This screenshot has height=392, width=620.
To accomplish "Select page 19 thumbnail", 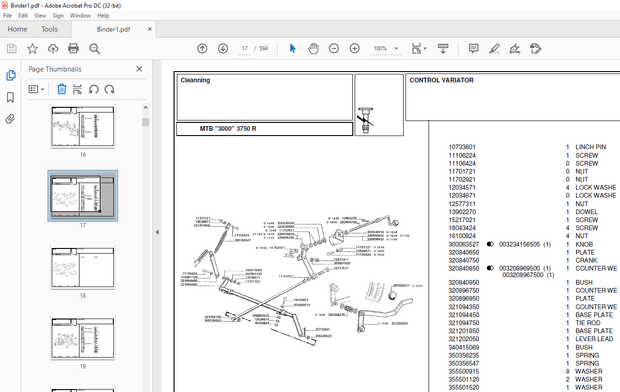I will [x=83, y=337].
